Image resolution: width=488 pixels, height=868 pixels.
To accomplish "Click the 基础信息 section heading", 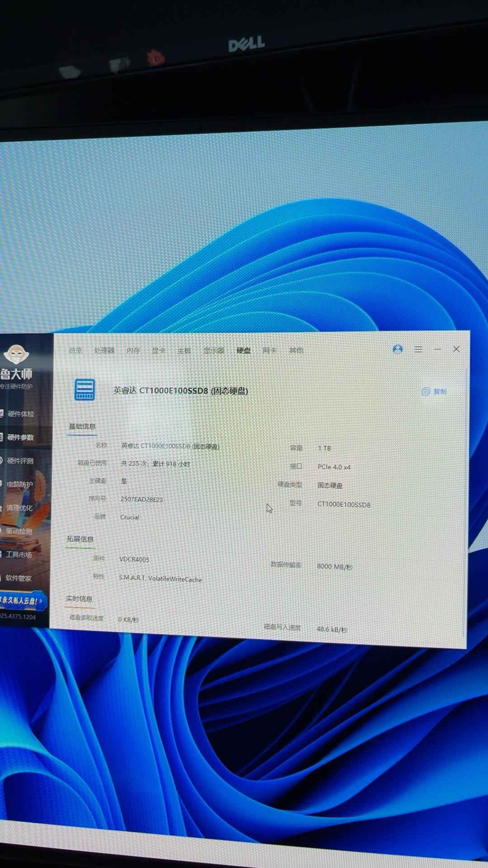I will tap(82, 426).
